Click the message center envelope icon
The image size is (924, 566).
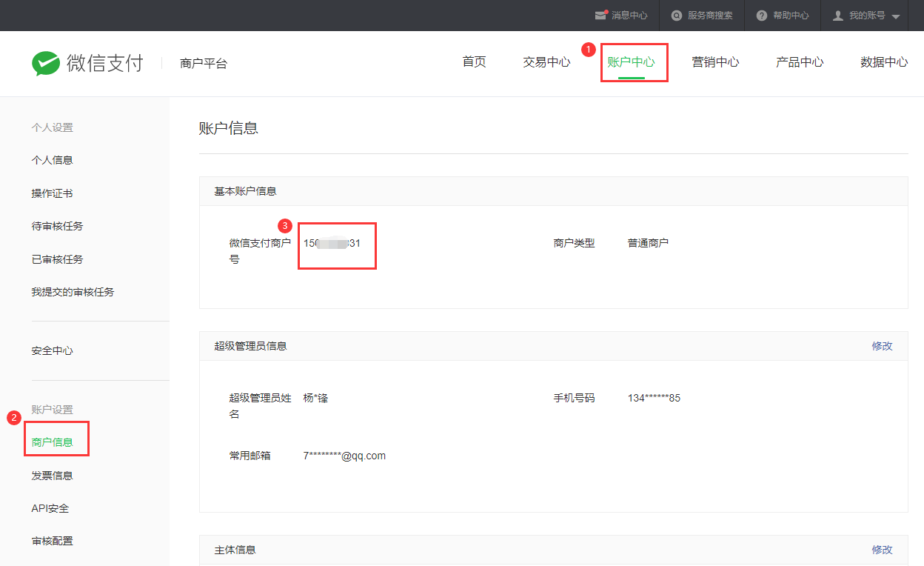(x=601, y=15)
